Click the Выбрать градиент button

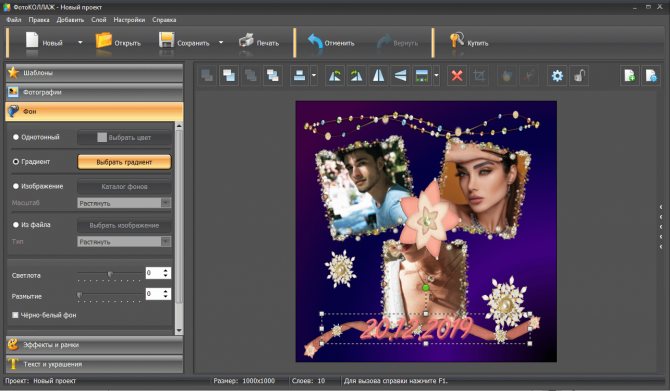(x=124, y=162)
